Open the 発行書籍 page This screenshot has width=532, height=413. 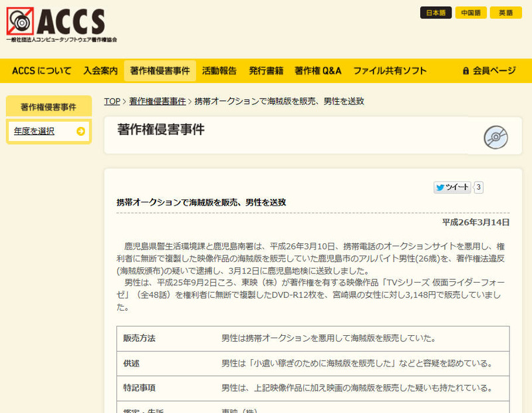click(x=266, y=71)
